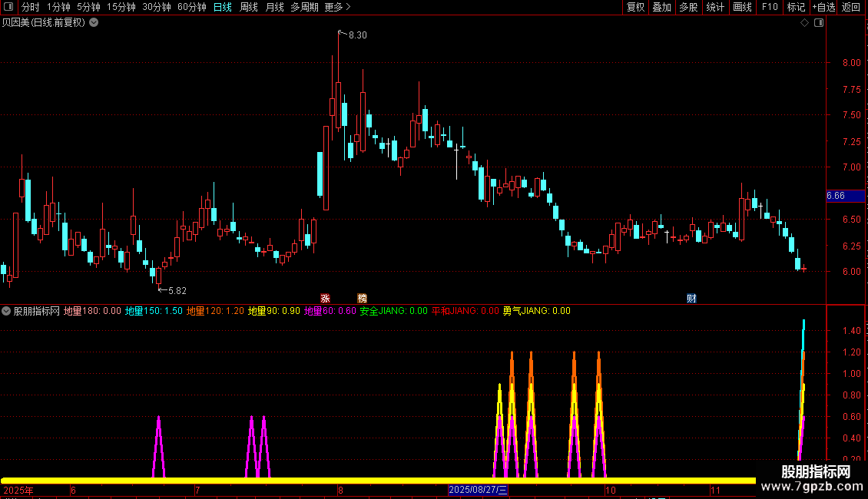
Task: Click month 11 on time axis
Action: point(715,490)
